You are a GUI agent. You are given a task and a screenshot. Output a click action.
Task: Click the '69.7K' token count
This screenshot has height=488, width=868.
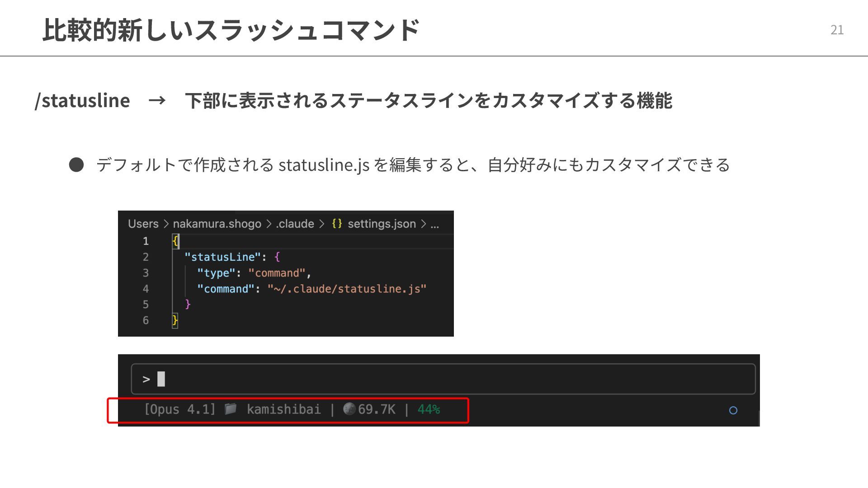click(377, 409)
